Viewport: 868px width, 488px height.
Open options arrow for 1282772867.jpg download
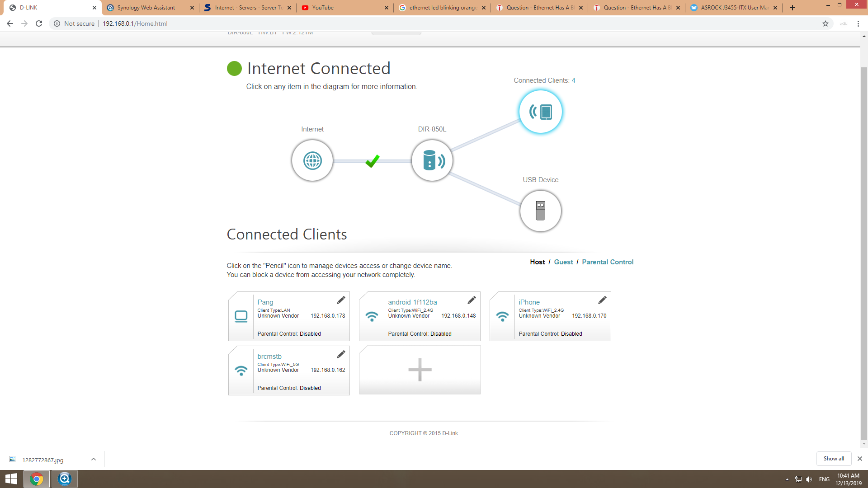point(94,460)
